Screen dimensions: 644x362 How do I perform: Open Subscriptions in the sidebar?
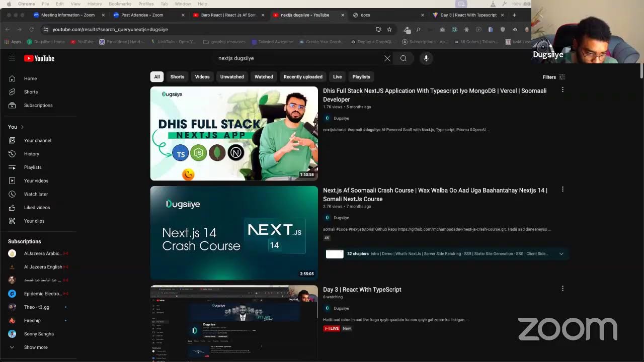(38, 106)
